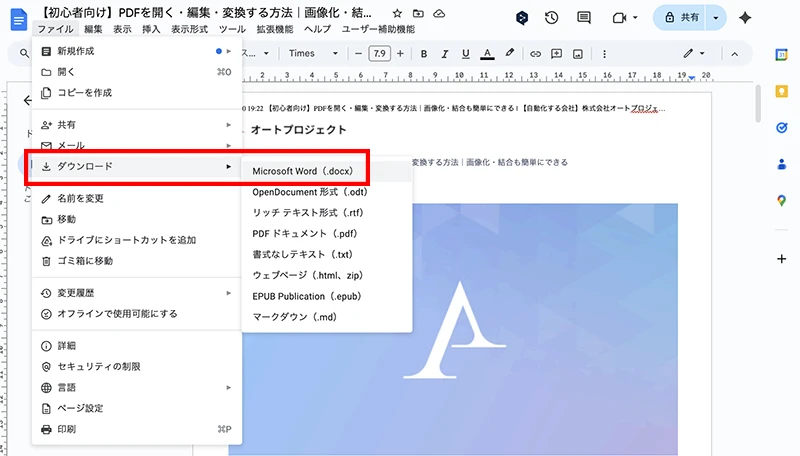This screenshot has width=800, height=456.
Task: Click 印刷 to print the document
Action: tap(66, 429)
